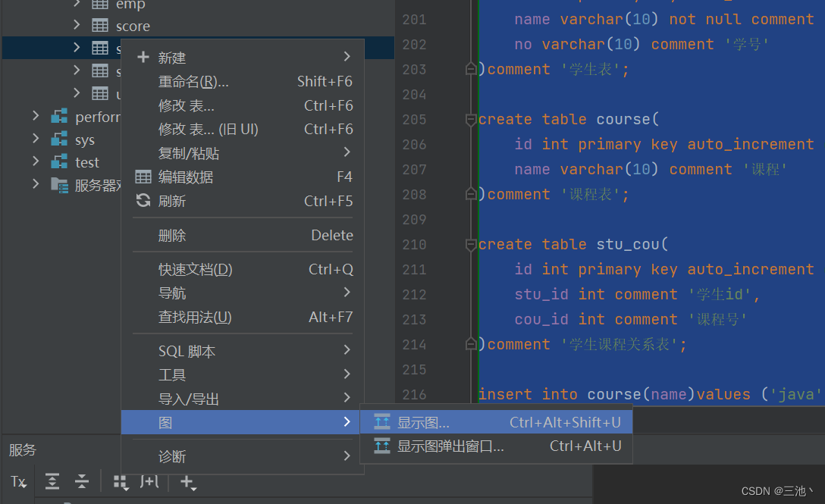Click the 显示图弹出窗口 diagram icon

point(382,446)
